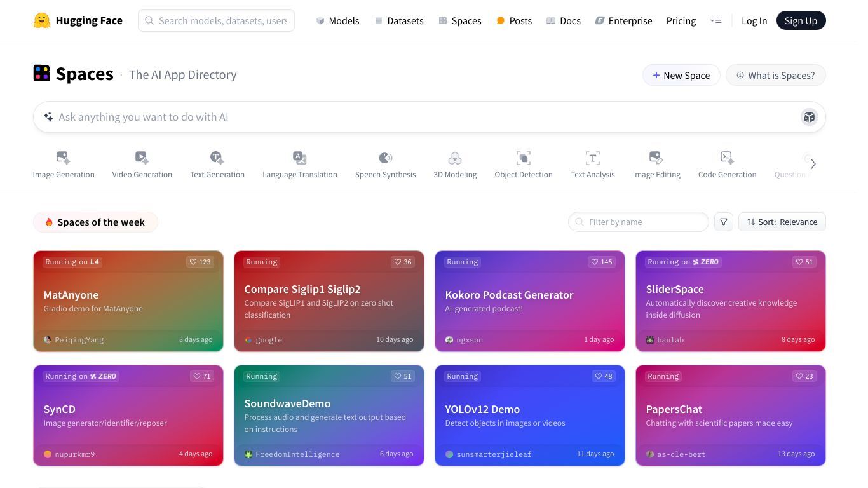868x488 pixels.
Task: Click the Running on L4 badge
Action: pos(72,262)
